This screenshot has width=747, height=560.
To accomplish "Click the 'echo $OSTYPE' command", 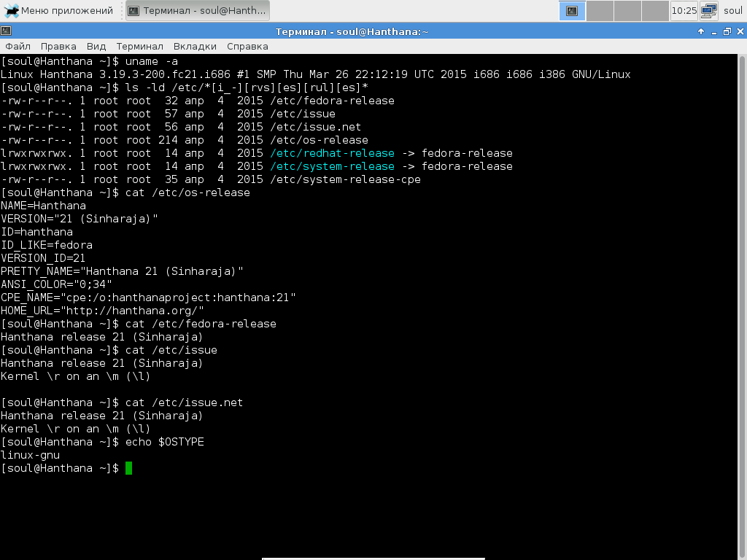I will point(164,442).
